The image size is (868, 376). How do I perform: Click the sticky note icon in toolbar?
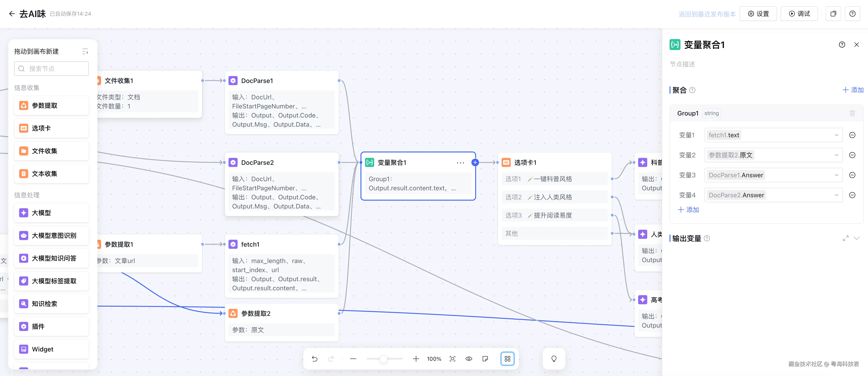pyautogui.click(x=485, y=359)
